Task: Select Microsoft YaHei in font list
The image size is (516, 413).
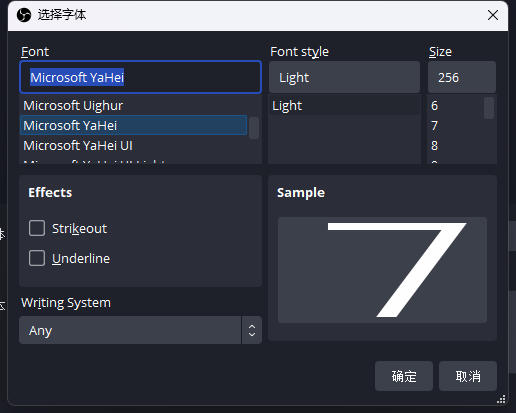Action: [x=133, y=125]
